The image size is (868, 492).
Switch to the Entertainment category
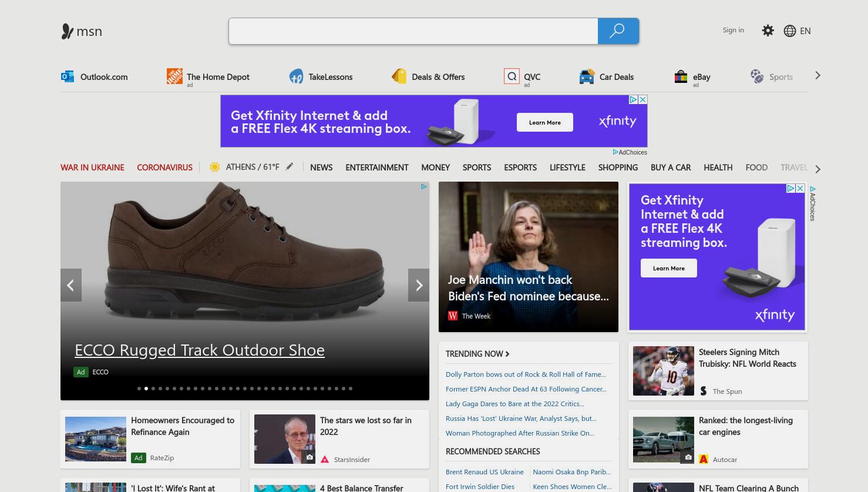(x=377, y=168)
